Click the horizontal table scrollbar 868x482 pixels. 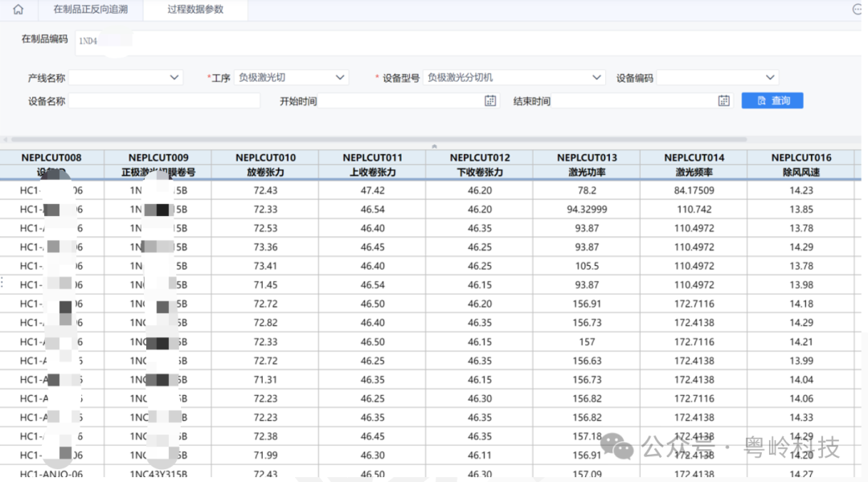coord(379,140)
